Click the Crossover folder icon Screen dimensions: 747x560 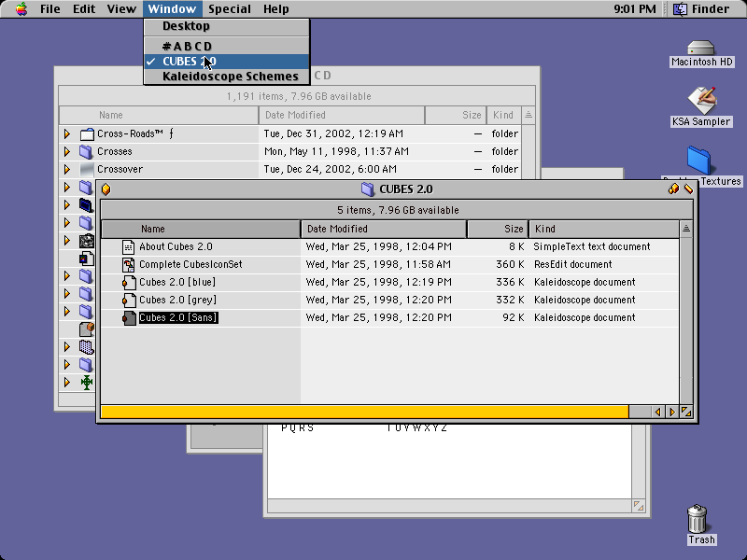click(x=86, y=169)
